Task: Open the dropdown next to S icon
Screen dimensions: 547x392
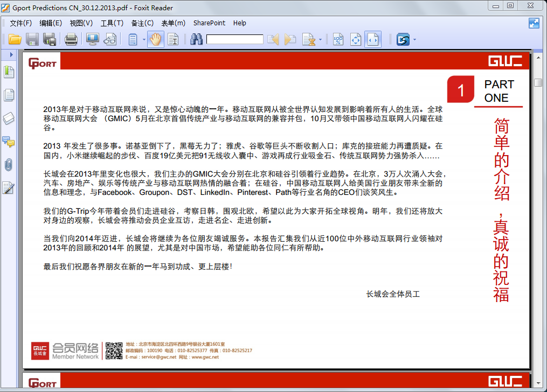Action: (414, 40)
